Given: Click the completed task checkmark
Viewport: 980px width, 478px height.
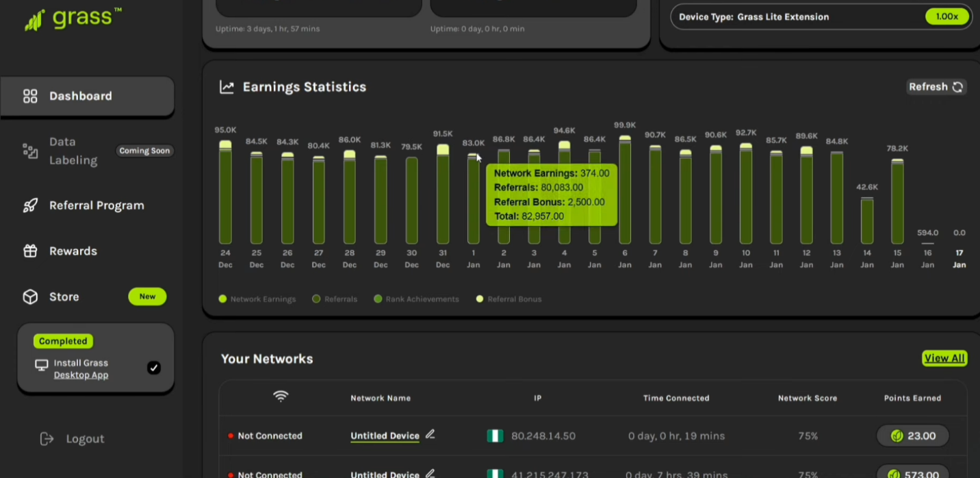Looking at the screenshot, I should [154, 368].
